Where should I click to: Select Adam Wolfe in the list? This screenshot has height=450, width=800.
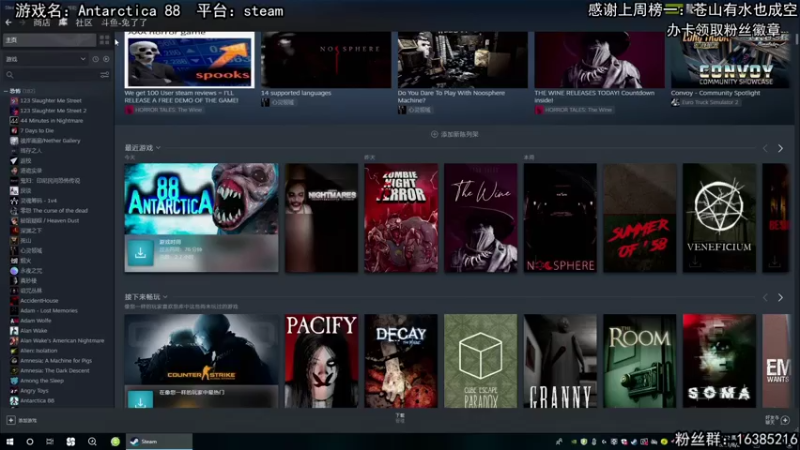tap(35, 321)
